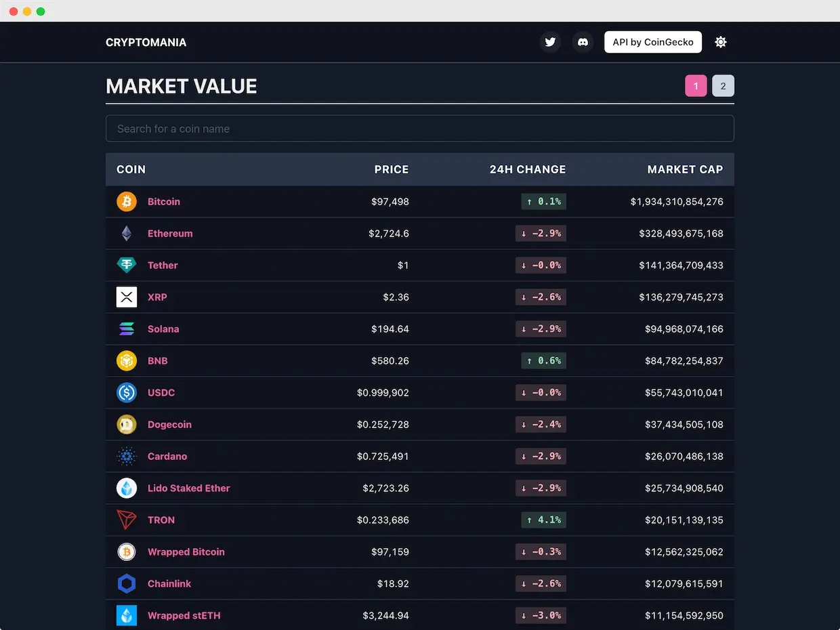Click the Solana logo icon
This screenshot has width=840, height=630.
click(x=127, y=329)
